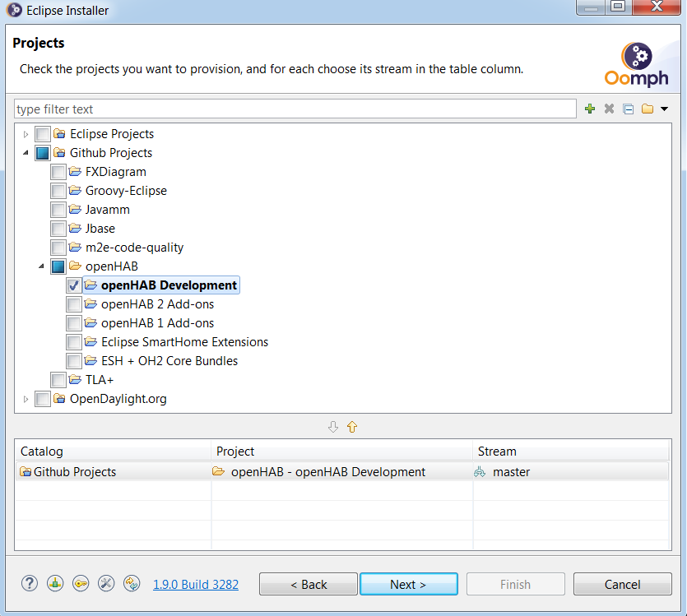687x616 pixels.
Task: Maximize the Eclipse Installer window
Action: click(x=618, y=7)
